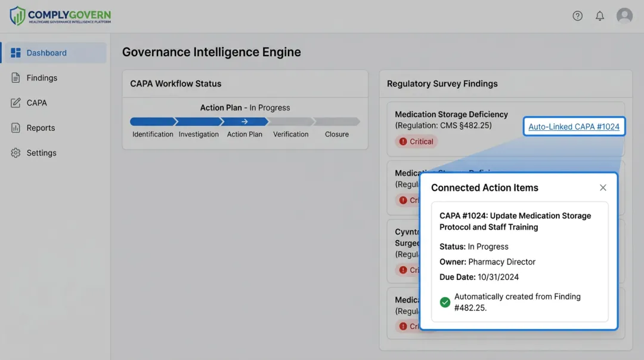Click the 'Status: In Progress' line
This screenshot has width=644, height=360.
click(x=474, y=247)
